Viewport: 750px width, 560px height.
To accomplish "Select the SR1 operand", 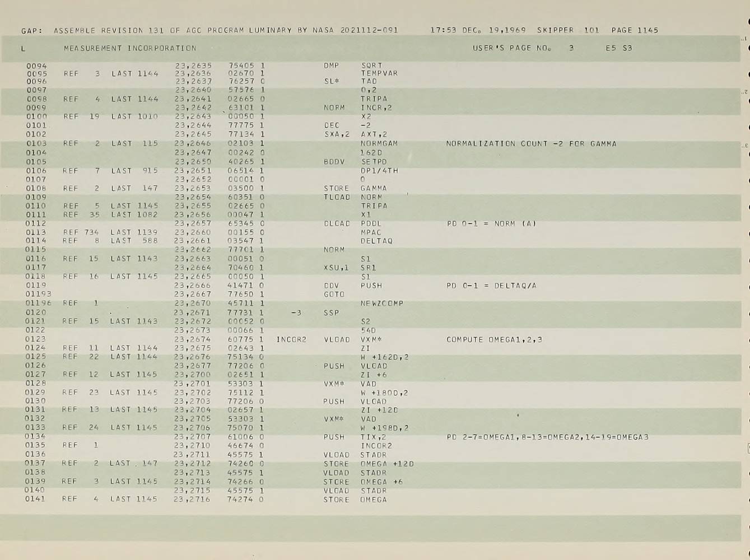I will 369,268.
